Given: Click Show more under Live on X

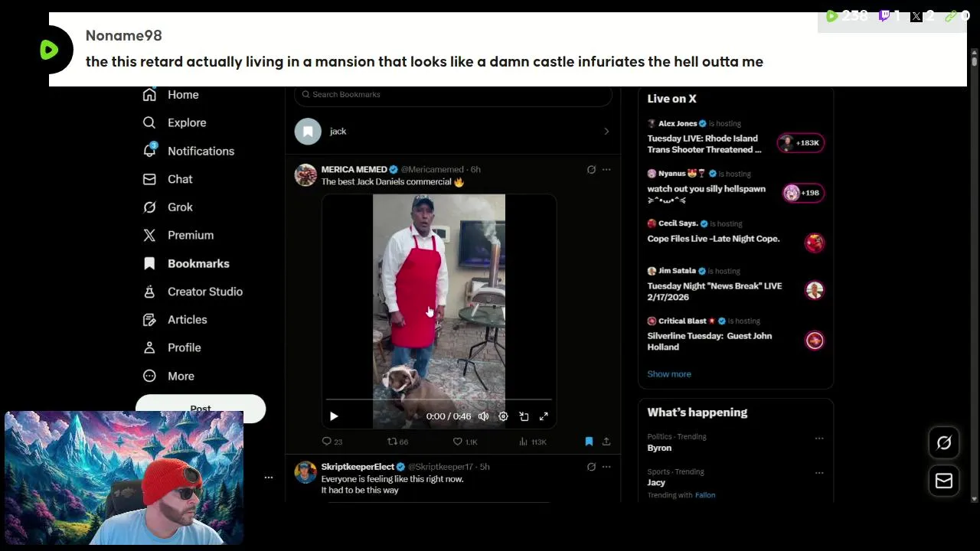Looking at the screenshot, I should pos(669,374).
